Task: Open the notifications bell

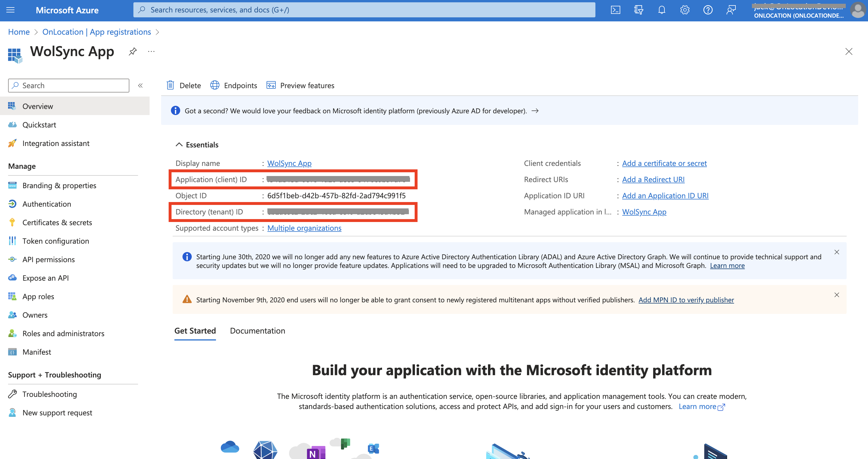Action: pos(662,10)
